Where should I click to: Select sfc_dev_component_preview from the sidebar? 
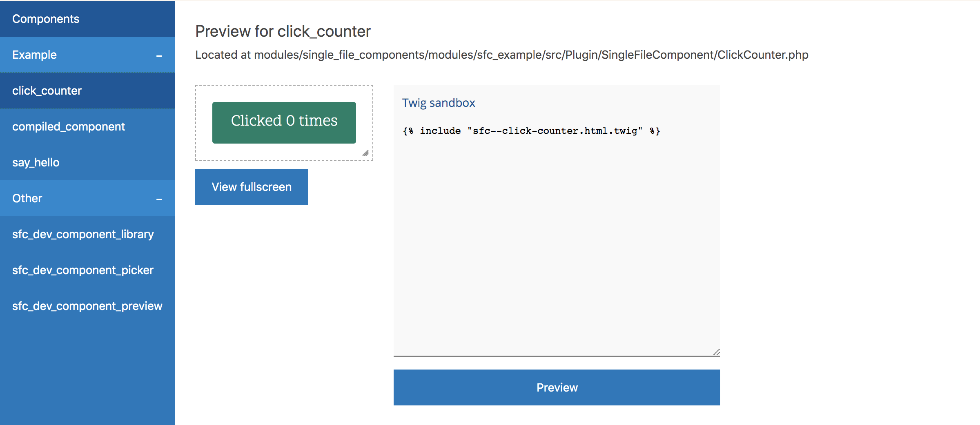(x=87, y=305)
